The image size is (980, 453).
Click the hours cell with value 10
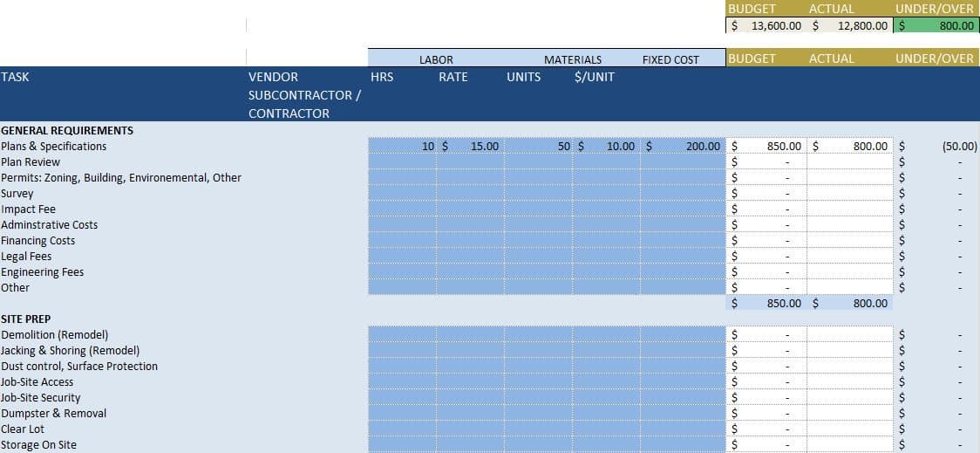pyautogui.click(x=403, y=147)
